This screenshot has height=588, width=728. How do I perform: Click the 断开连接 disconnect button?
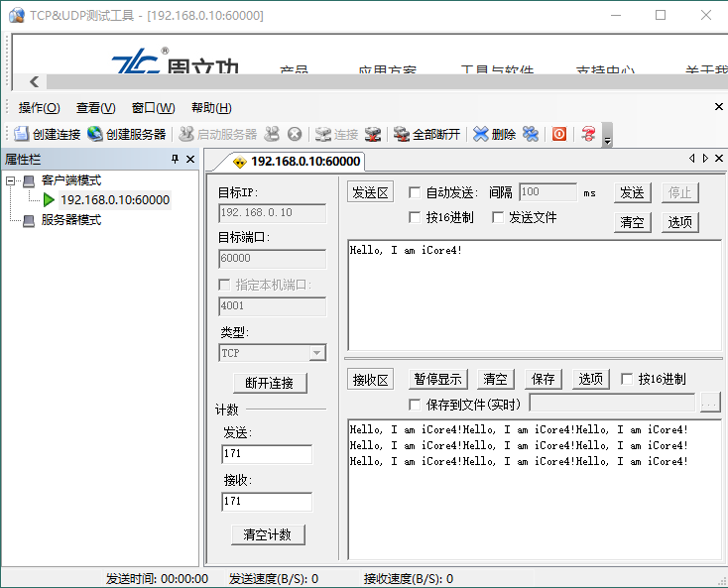click(270, 383)
